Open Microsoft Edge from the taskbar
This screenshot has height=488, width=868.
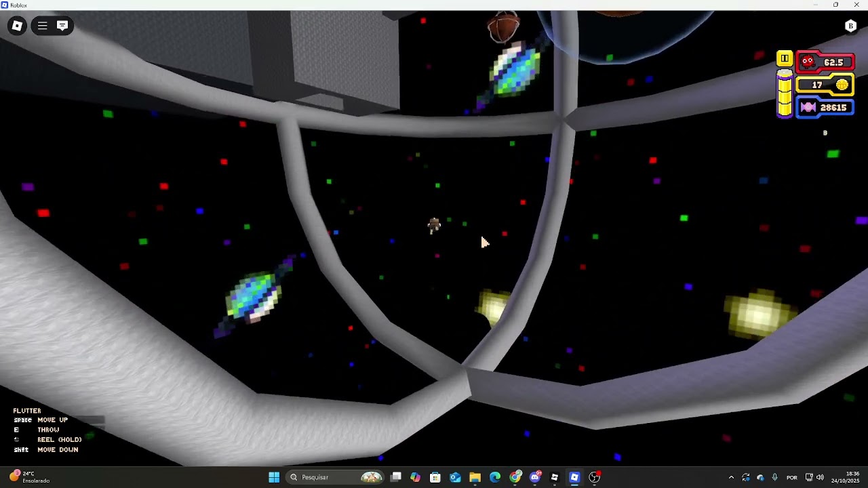click(x=495, y=477)
